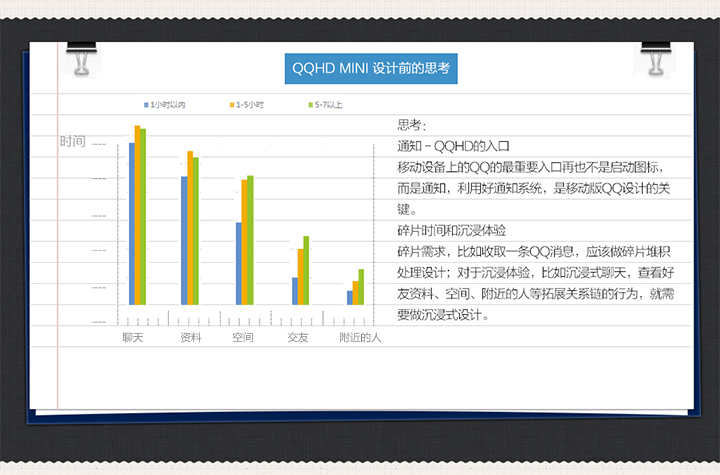Click the line starting '碎片需求,比如收取一条QQ消息'
This screenshot has height=475, width=720.
point(534,252)
